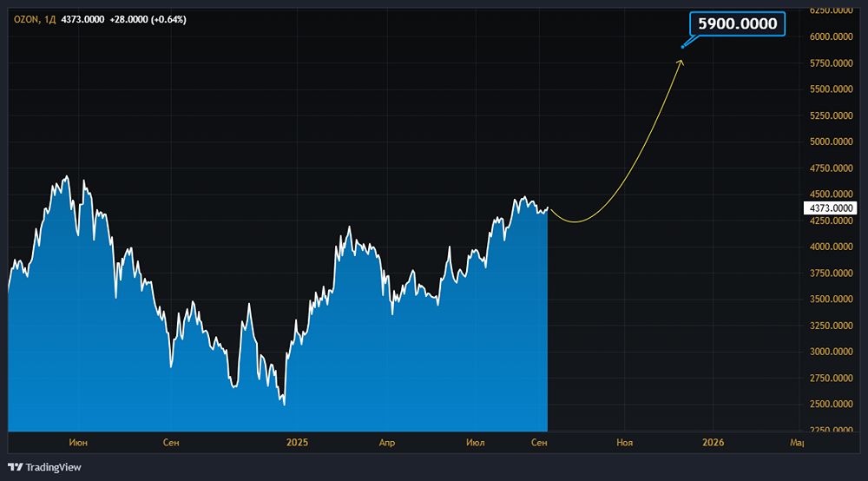
Task: Click the 5250.0000 price axis label
Action: click(831, 115)
